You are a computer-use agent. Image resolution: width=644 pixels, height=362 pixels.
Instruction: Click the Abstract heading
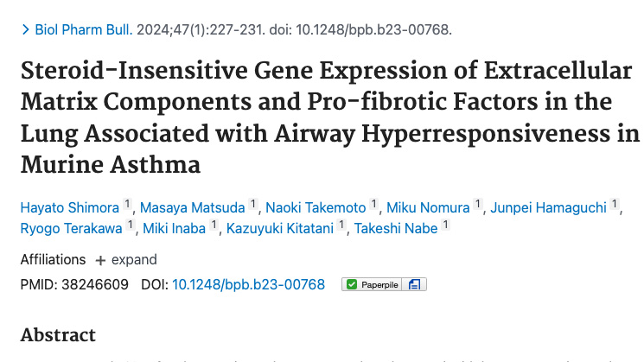pyautogui.click(x=58, y=335)
